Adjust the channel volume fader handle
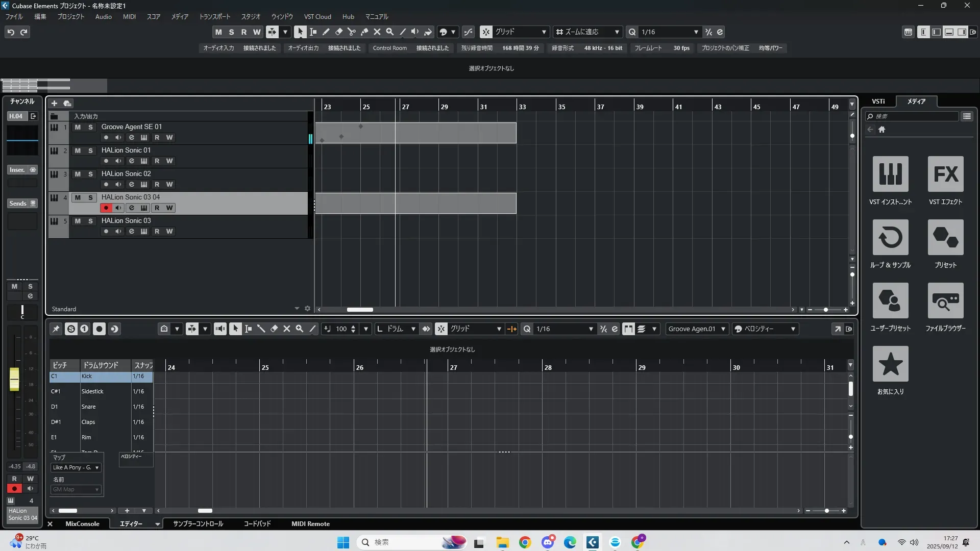980x551 pixels. coord(14,379)
